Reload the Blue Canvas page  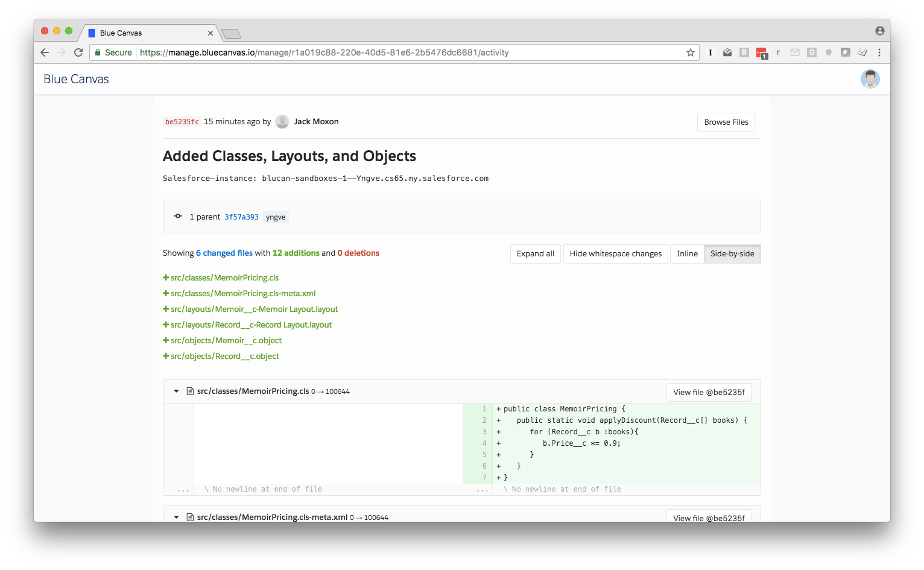point(78,52)
